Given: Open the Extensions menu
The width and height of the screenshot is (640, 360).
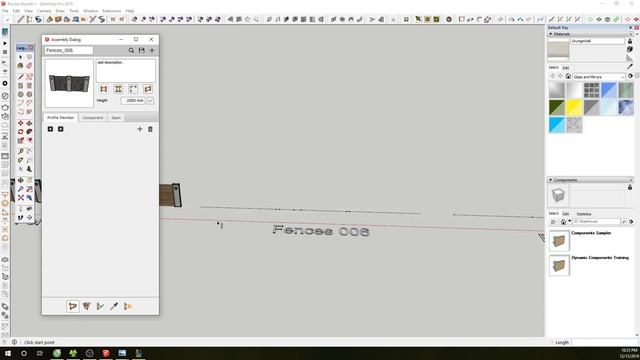Looking at the screenshot, I should pos(111,11).
